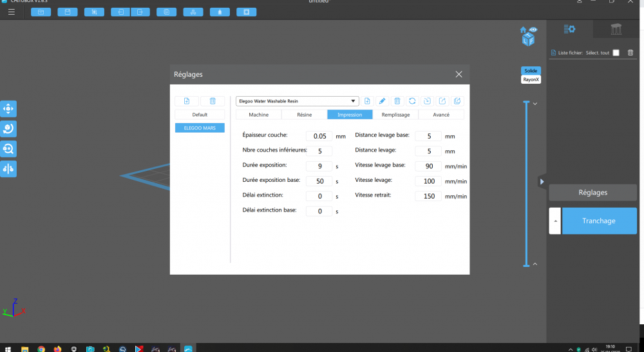Open the Windows Start menu
Image resolution: width=644 pixels, height=352 pixels.
pos(8,349)
